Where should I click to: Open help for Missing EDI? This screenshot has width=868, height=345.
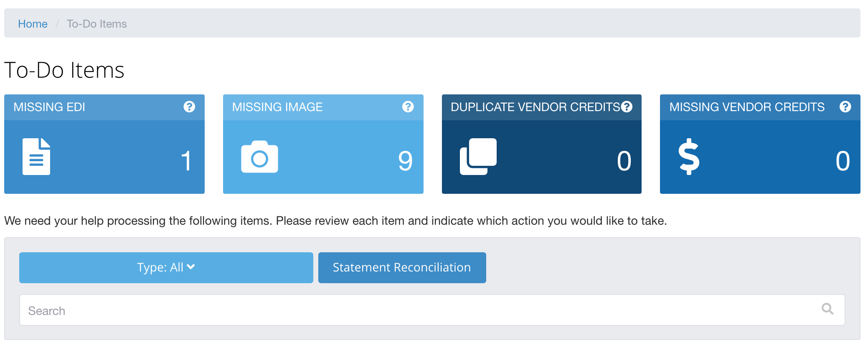coord(189,107)
